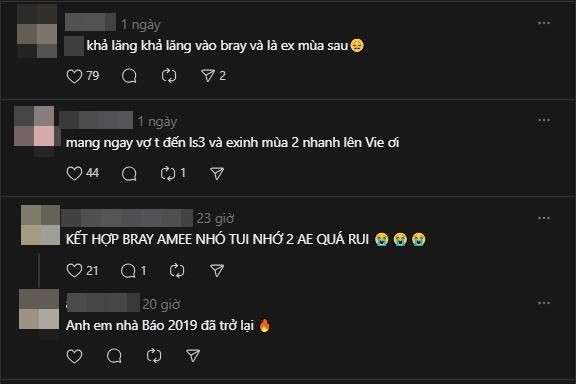This screenshot has height=384, width=576.
Task: Share the 'mang ngay vợ t' comment
Action: pos(217,173)
